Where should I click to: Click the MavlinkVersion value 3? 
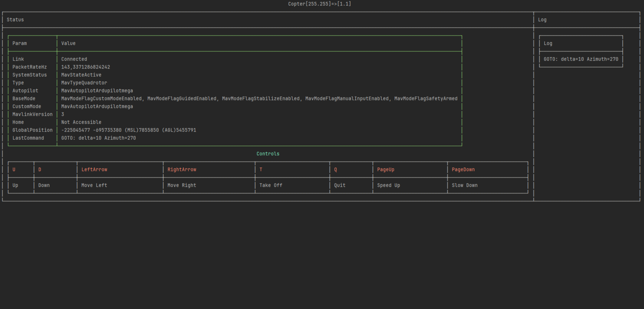[x=62, y=114]
